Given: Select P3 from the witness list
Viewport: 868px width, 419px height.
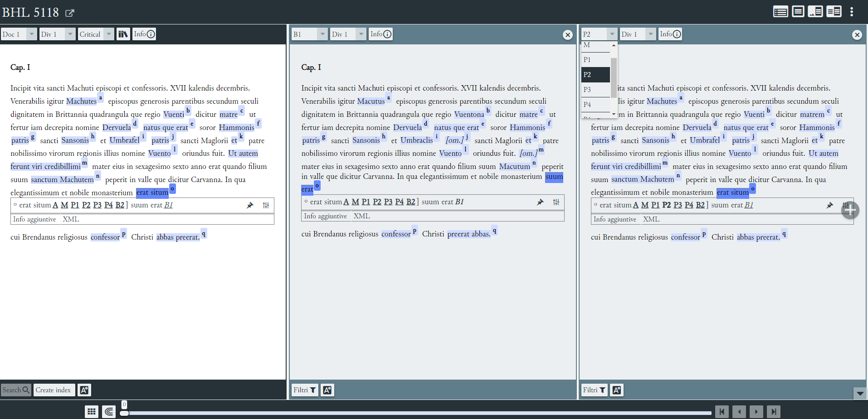Looking at the screenshot, I should click(x=587, y=89).
